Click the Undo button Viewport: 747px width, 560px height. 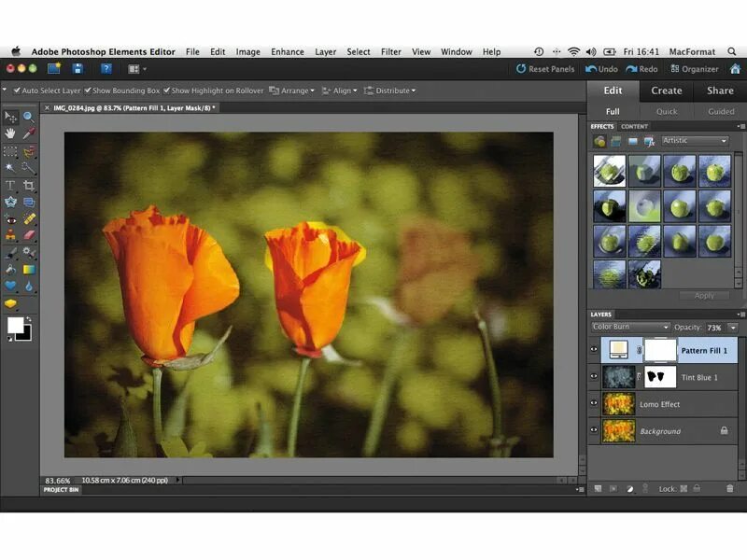(601, 69)
